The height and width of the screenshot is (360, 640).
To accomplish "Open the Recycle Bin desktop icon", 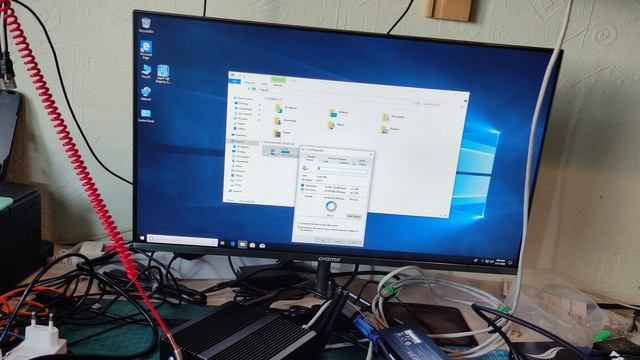I will (146, 25).
